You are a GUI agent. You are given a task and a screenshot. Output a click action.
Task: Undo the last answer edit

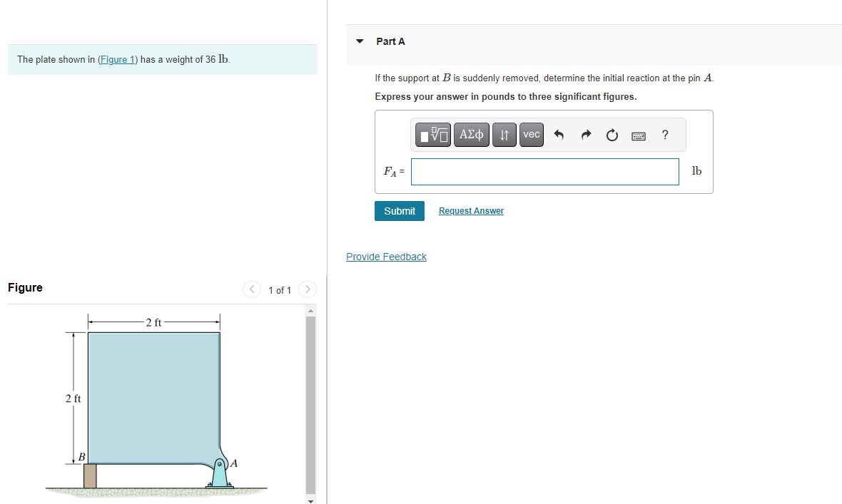(559, 135)
